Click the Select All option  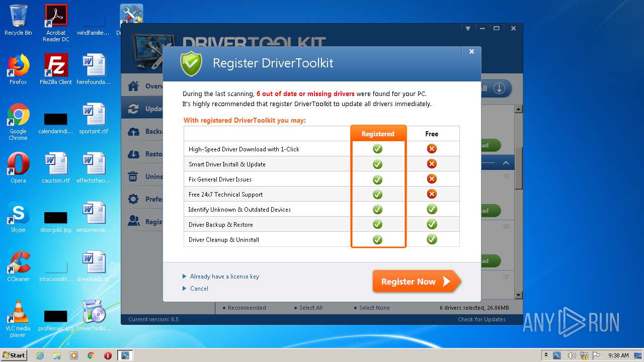coord(308,308)
